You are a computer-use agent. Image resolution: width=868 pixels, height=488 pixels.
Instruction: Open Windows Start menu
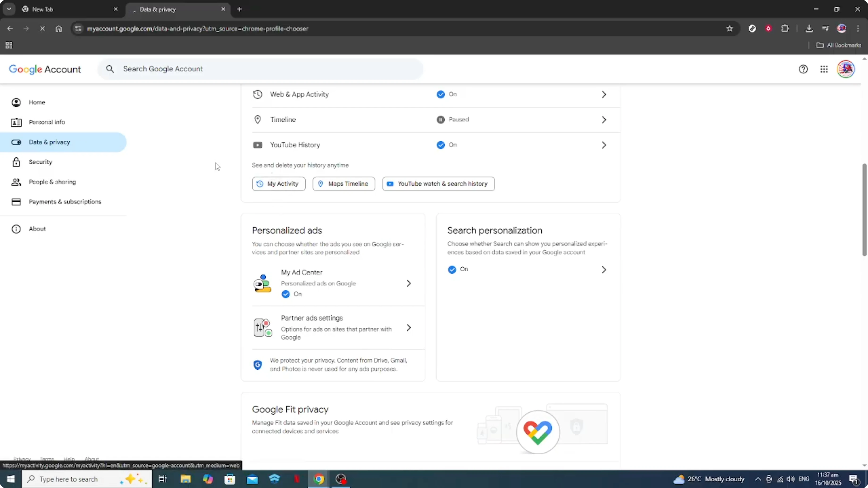[11, 479]
